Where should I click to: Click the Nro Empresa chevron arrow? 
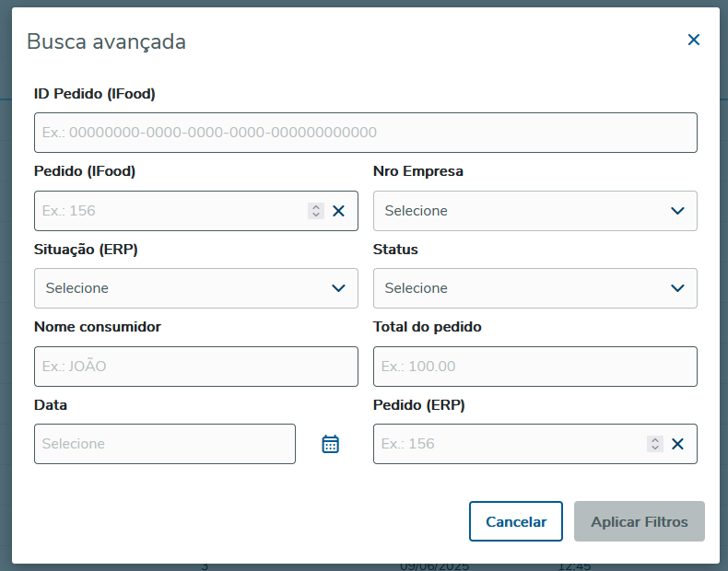677,211
